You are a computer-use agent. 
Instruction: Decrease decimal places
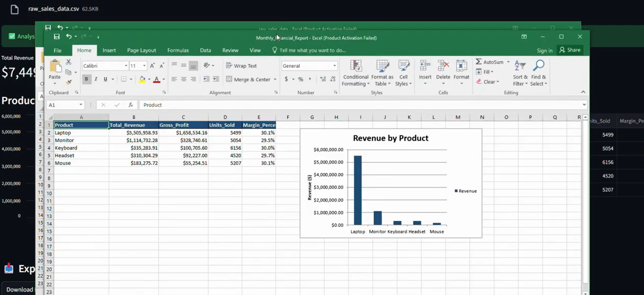(x=333, y=79)
